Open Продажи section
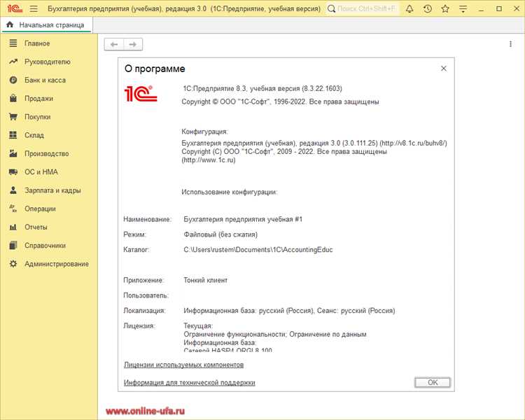This screenshot has width=525, height=420. 38,99
